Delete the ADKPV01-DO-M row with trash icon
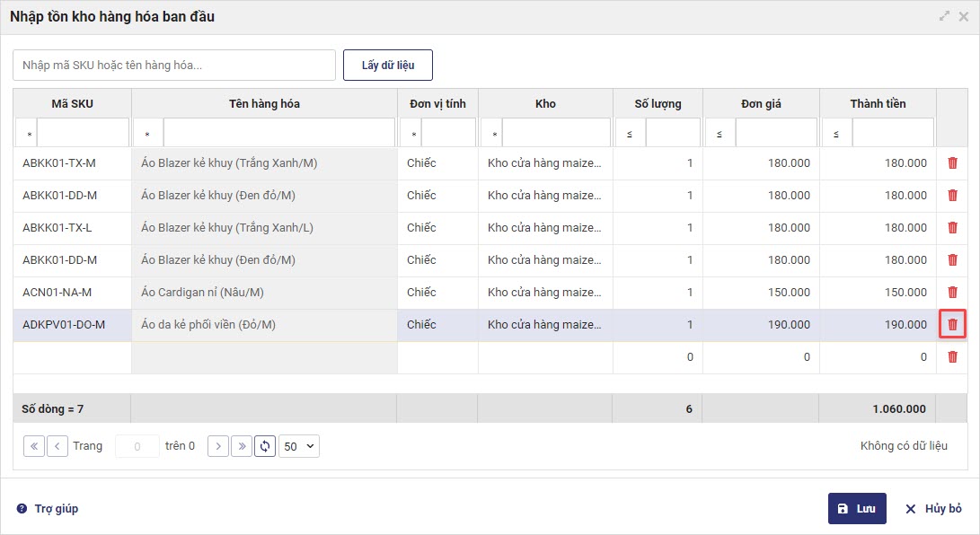The image size is (980, 535). pos(952,324)
